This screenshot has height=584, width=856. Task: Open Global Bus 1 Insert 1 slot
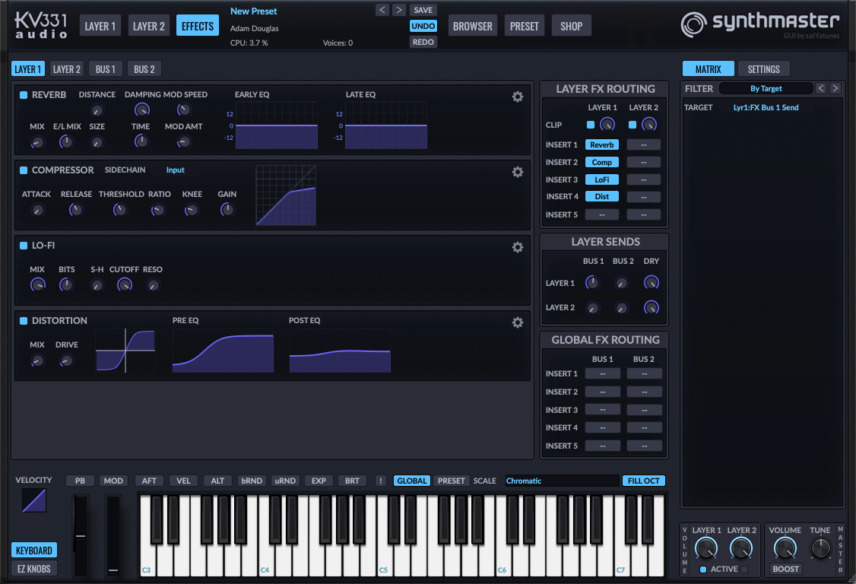point(603,374)
